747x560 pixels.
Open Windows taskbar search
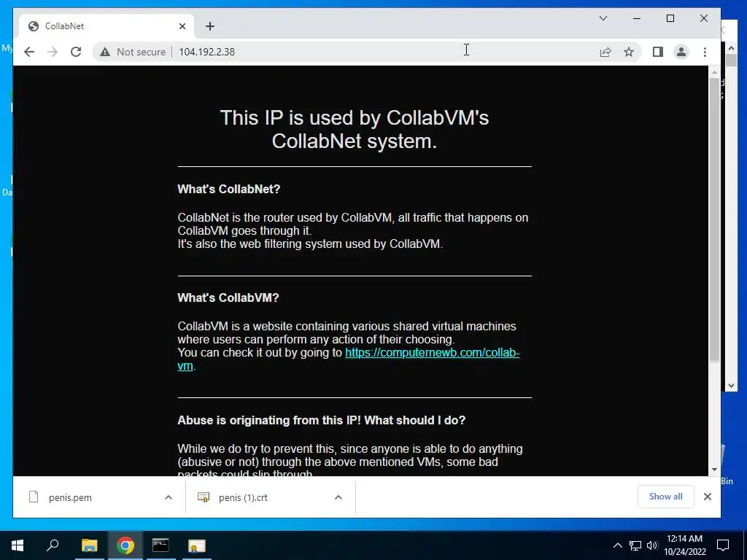click(53, 545)
